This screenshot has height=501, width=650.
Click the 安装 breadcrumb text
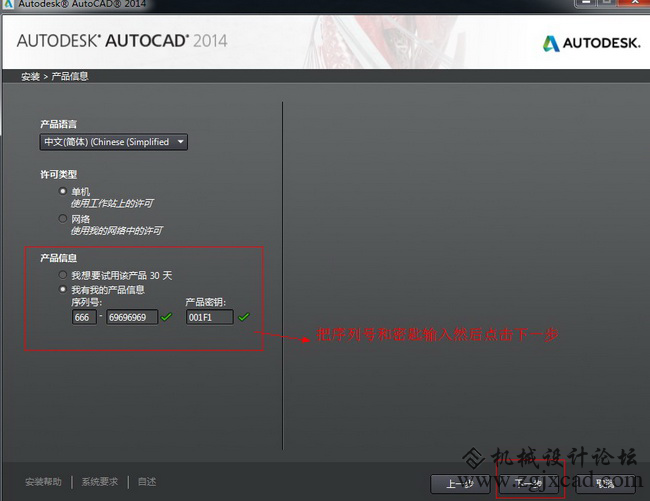(x=30, y=77)
